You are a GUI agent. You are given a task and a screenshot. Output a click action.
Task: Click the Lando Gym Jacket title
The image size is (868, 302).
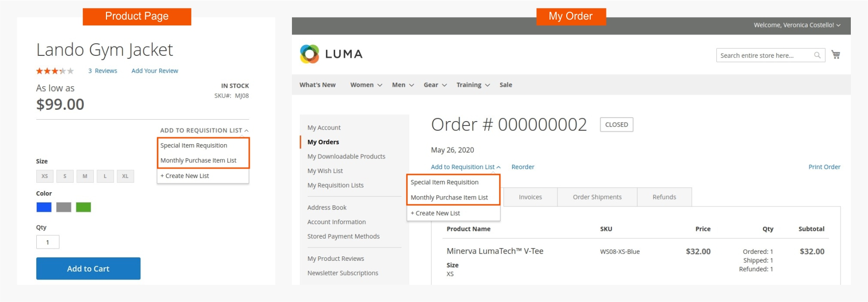[x=105, y=50]
